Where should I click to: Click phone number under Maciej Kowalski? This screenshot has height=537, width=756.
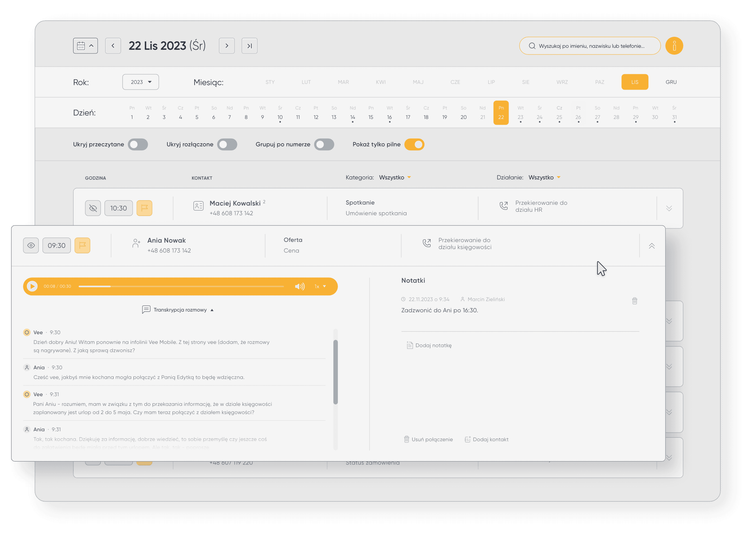[231, 213]
